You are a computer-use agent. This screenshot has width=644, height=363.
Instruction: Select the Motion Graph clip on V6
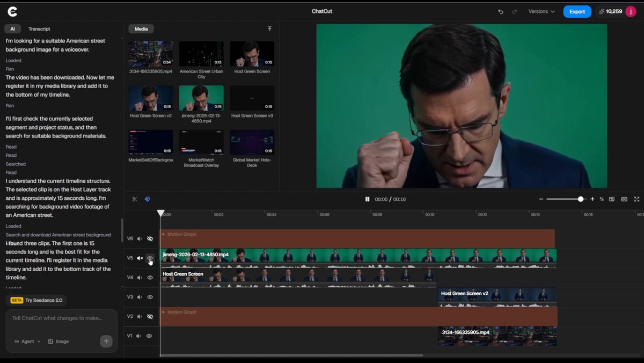click(x=357, y=238)
